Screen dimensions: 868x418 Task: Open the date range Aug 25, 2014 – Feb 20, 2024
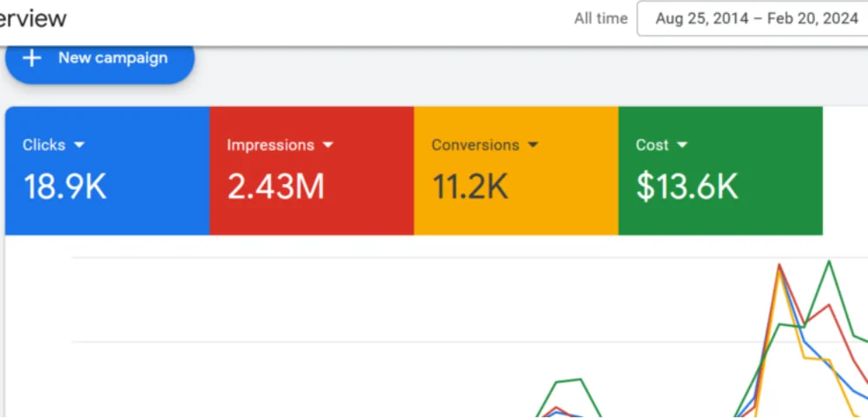[x=753, y=19]
